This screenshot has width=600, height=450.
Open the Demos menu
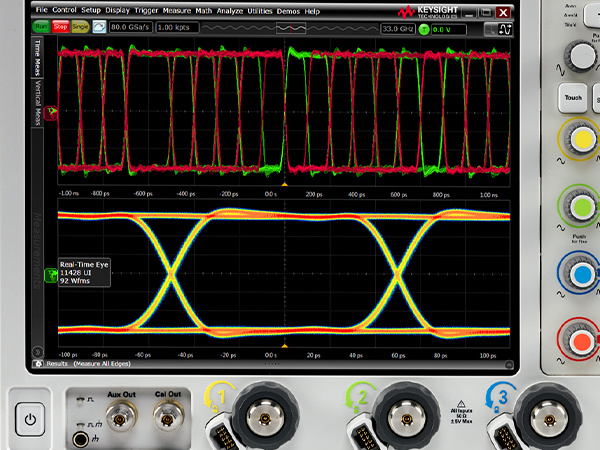tap(288, 11)
